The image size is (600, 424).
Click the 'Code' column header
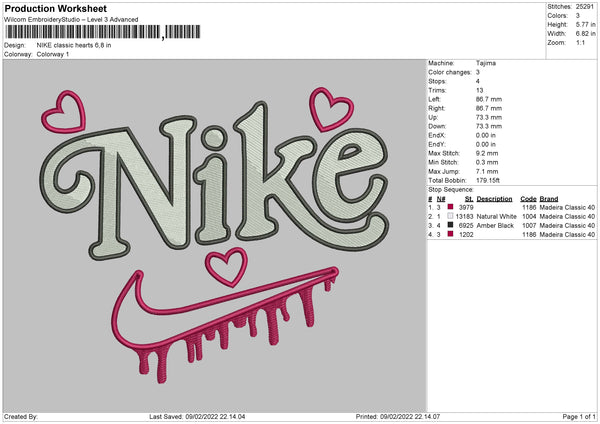click(528, 199)
